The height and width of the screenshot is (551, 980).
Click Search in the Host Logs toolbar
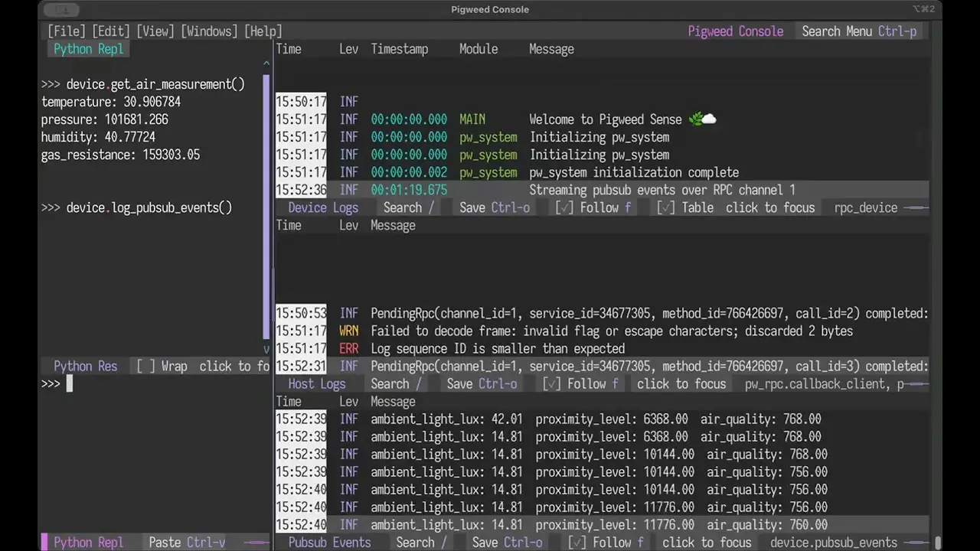pos(396,384)
